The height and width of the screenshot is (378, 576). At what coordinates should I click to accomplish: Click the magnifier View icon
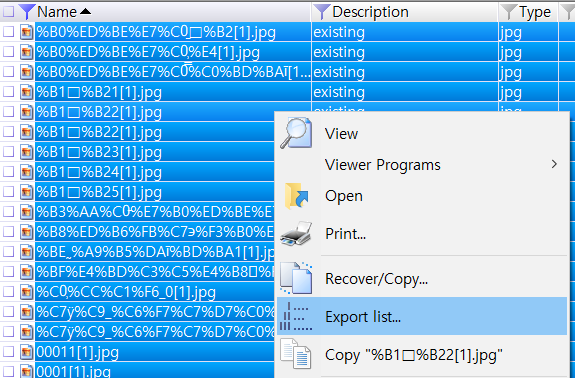[x=296, y=133]
